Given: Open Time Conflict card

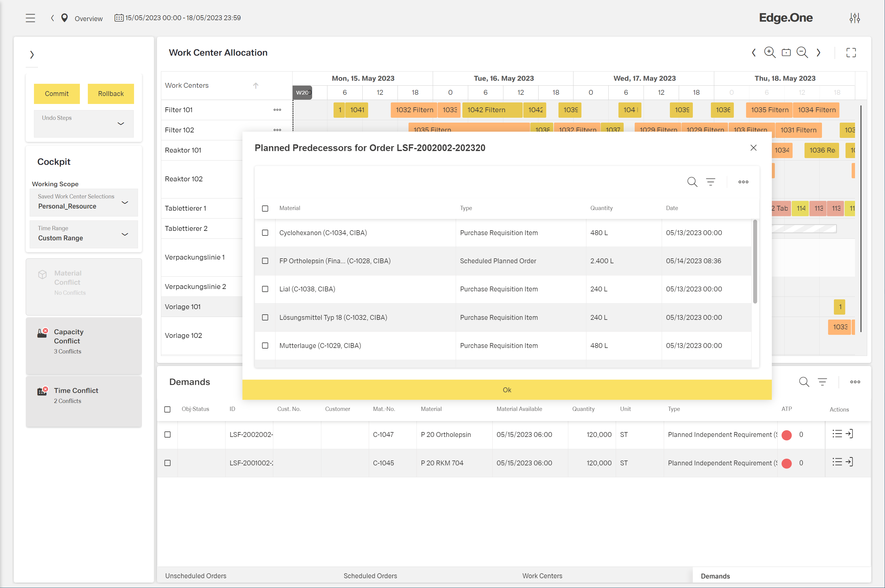Looking at the screenshot, I should click(84, 401).
